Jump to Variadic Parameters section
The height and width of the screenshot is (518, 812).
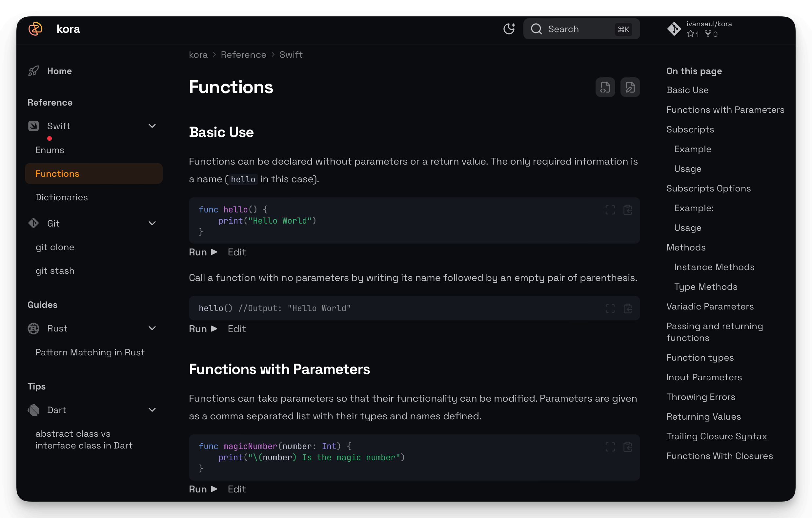click(x=710, y=306)
